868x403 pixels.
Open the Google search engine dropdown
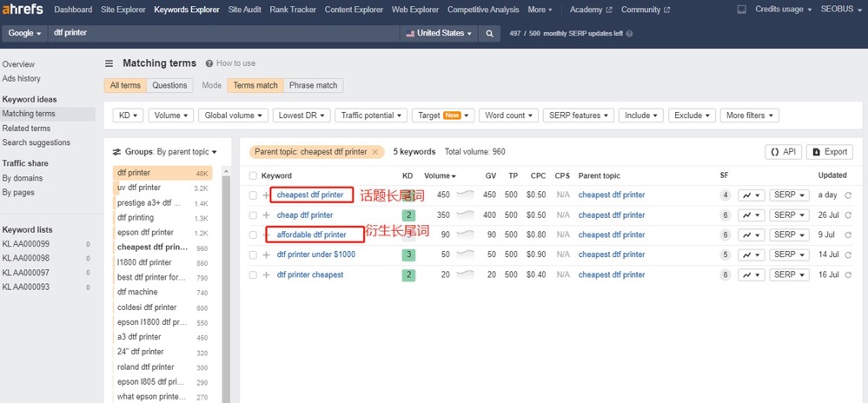(x=25, y=33)
